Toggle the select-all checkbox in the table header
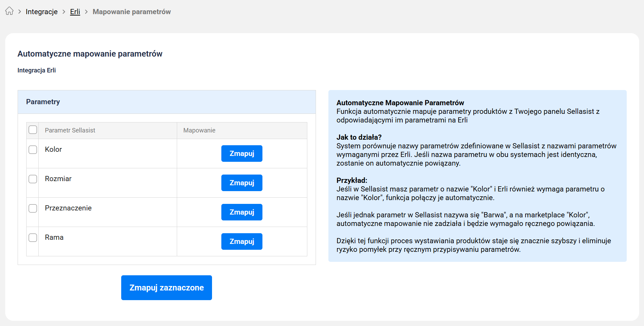 tap(33, 130)
